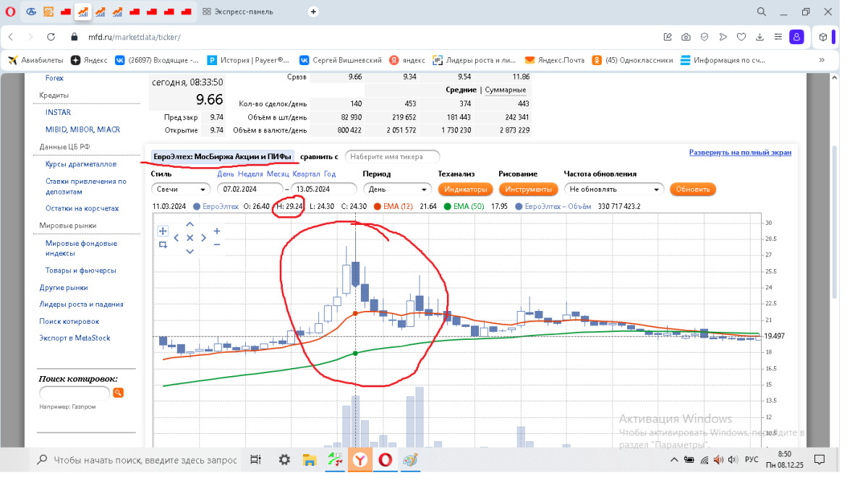
Task: Open the extensions cube icon
Action: click(823, 37)
